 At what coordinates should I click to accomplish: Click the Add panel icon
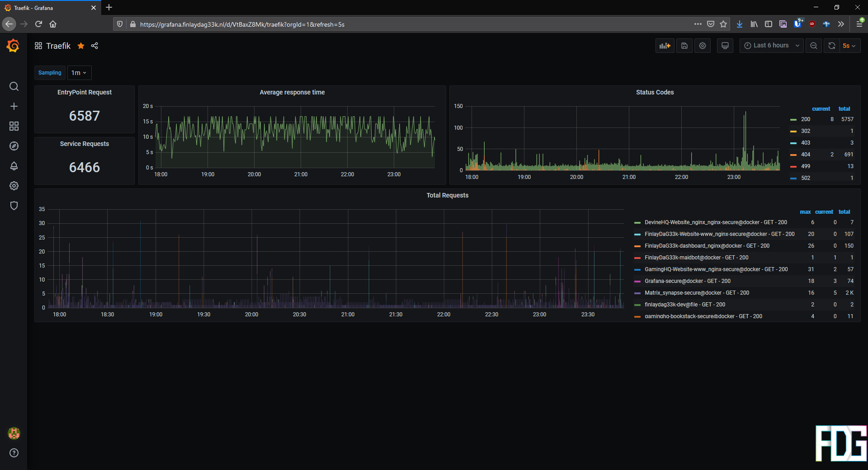point(665,46)
